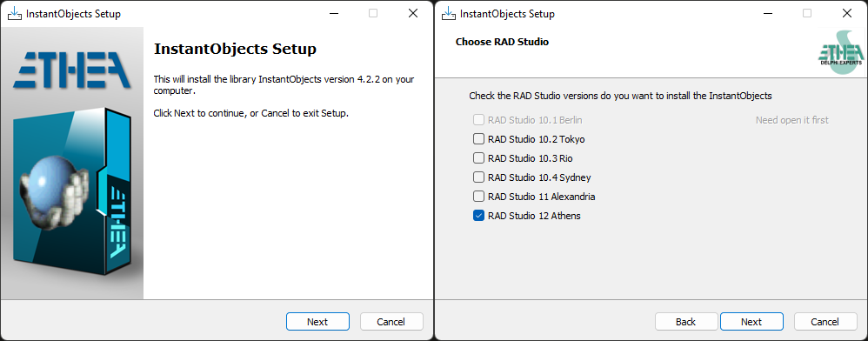Viewport: 868px width, 341px height.
Task: Click the 'Choose RAD Studio' heading
Action: pos(502,42)
